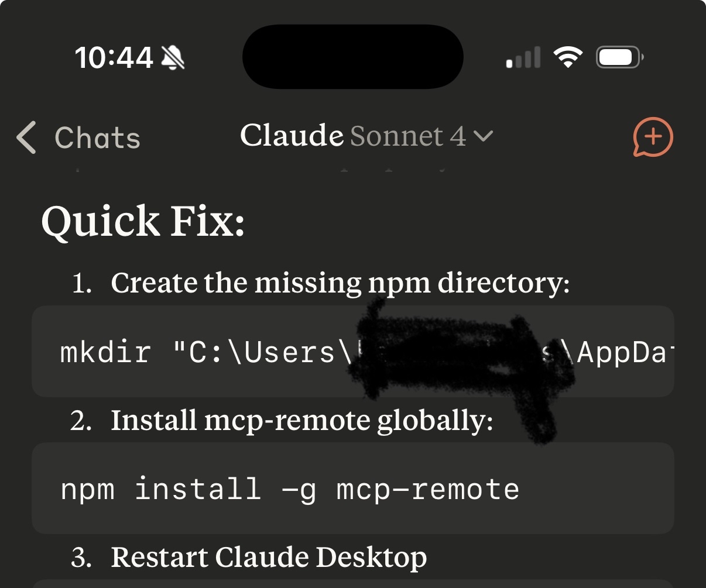Select the Sonnet 4 model label
The image size is (706, 588).
coord(408,136)
